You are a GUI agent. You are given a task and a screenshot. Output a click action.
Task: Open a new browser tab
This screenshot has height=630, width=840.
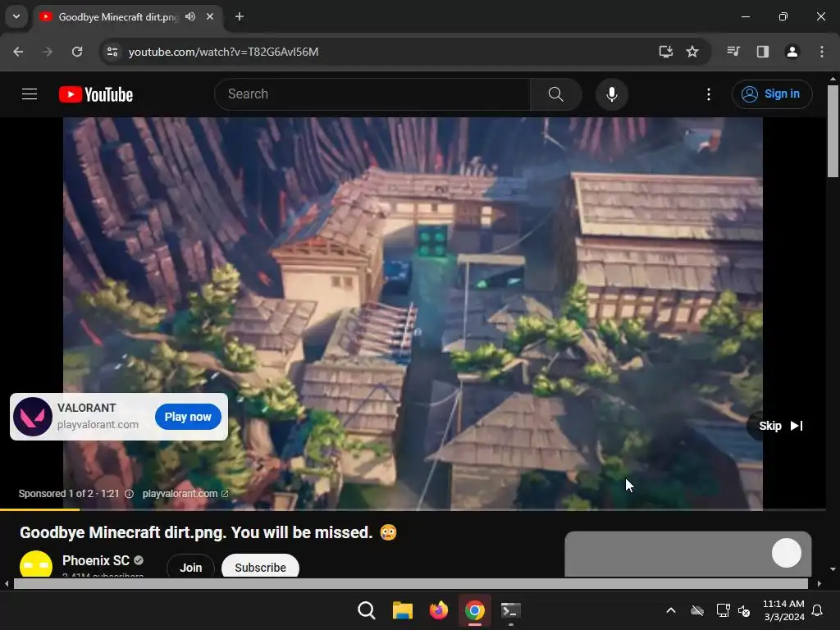click(240, 16)
